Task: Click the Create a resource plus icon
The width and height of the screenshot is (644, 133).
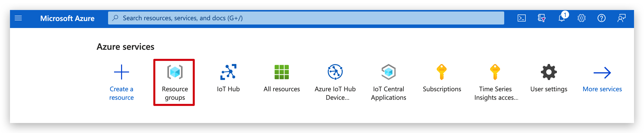Action: tap(122, 72)
